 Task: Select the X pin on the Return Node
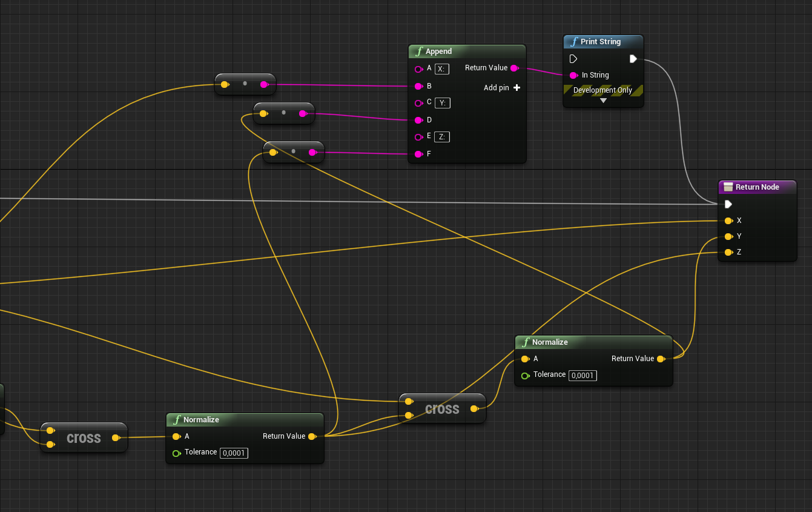(728, 221)
